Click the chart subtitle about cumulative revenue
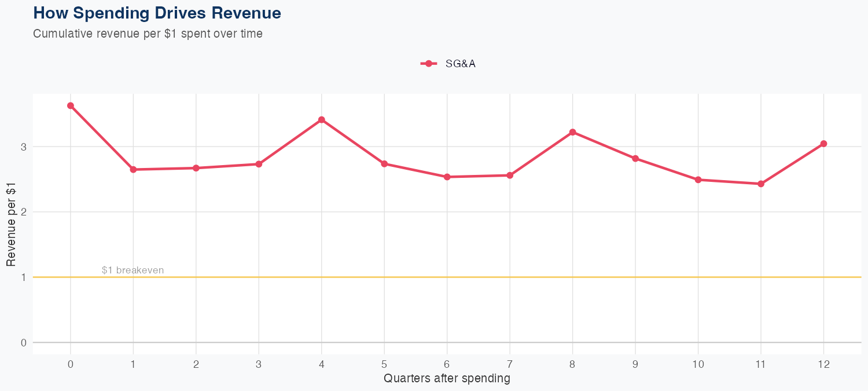The height and width of the screenshot is (391, 868). (148, 34)
